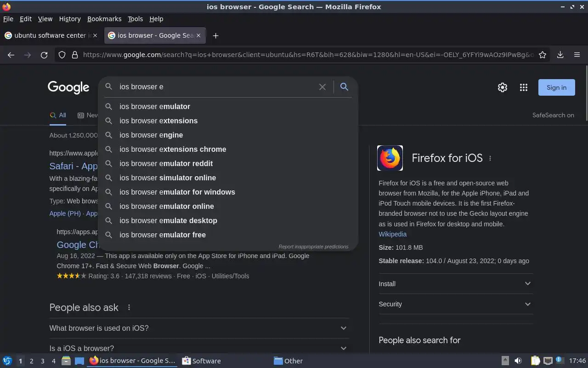Switch to workspace 3 in taskbar
588x368 pixels.
point(42,361)
